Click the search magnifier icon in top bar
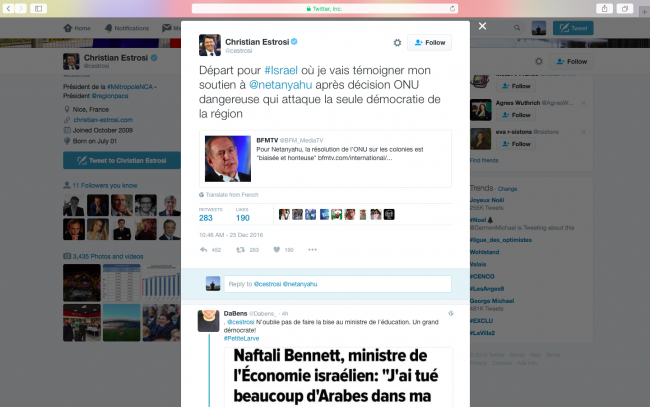The width and height of the screenshot is (650, 407). 517,28
